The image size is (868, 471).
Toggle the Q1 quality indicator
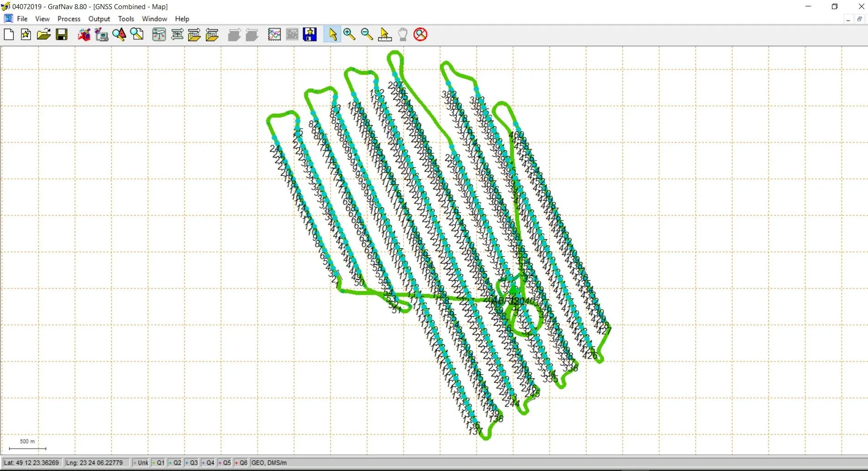tap(158, 463)
